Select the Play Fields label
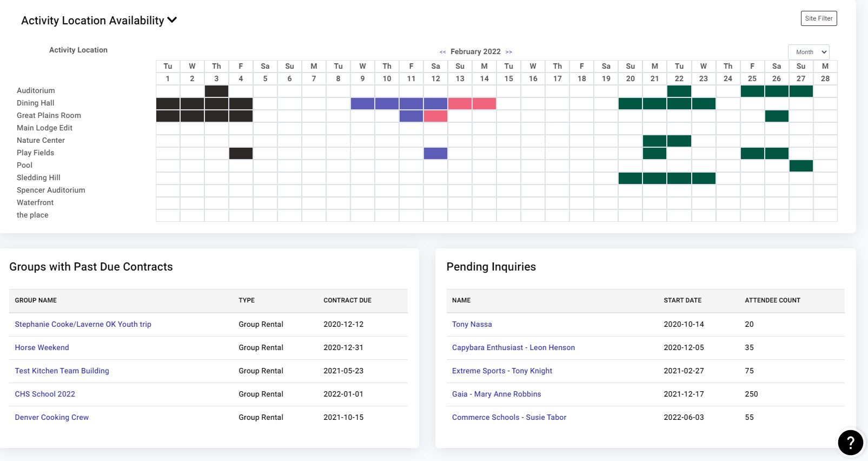This screenshot has width=868, height=461. [x=35, y=153]
